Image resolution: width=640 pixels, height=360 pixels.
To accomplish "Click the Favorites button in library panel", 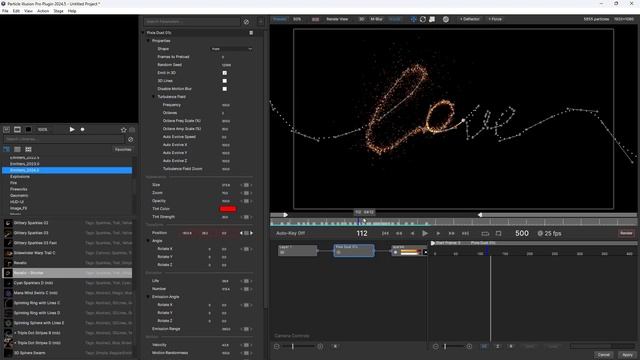I will tap(123, 149).
